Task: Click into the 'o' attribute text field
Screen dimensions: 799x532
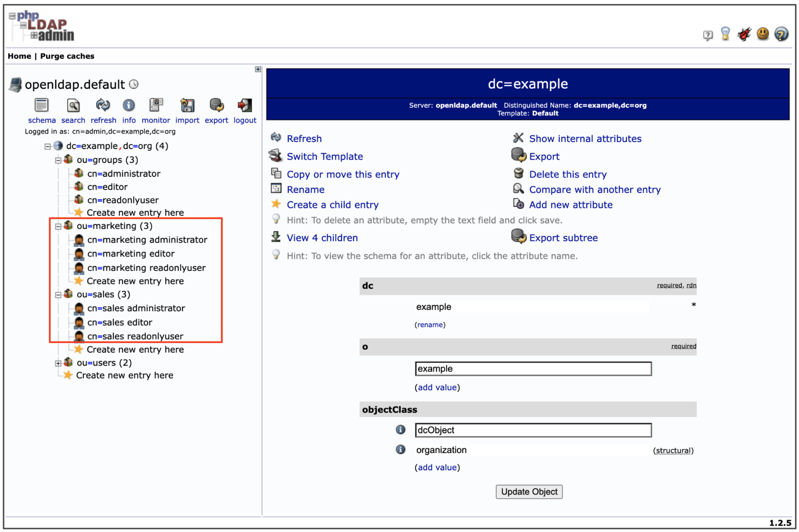Action: (x=533, y=369)
